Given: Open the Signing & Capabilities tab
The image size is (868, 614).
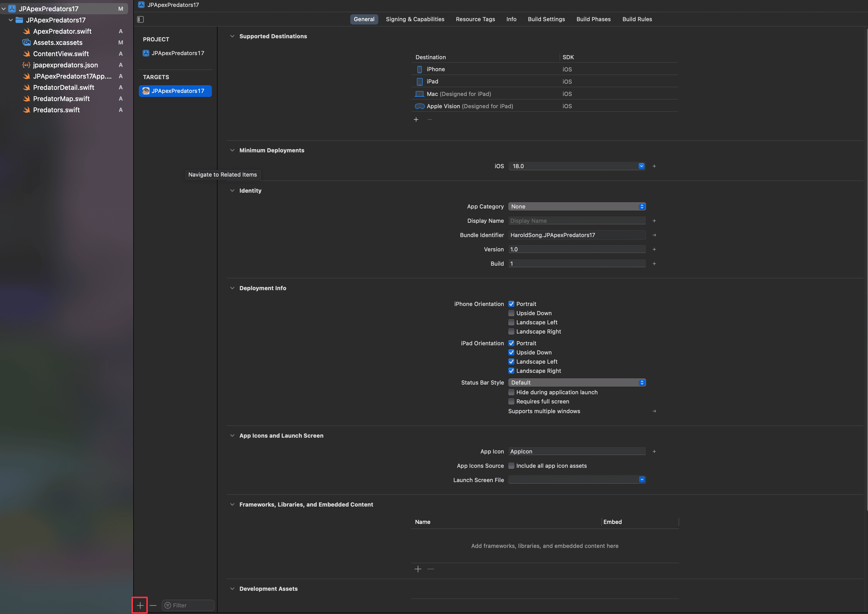Looking at the screenshot, I should 415,19.
